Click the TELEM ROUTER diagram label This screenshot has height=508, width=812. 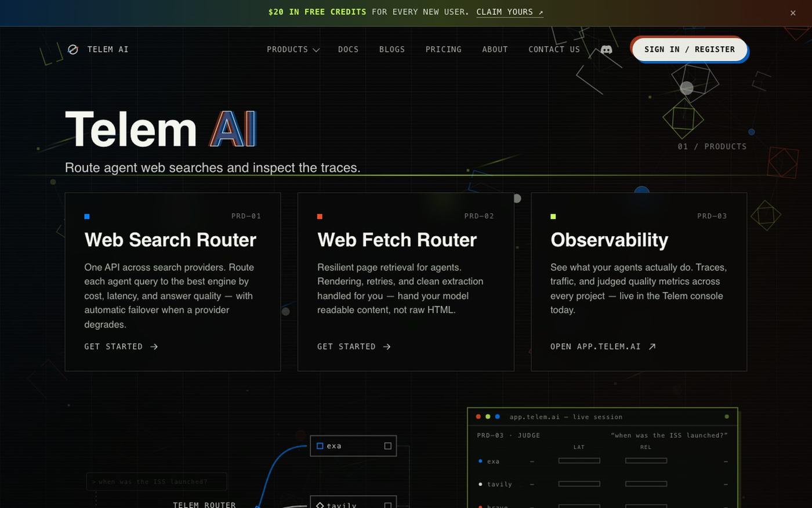(204, 505)
